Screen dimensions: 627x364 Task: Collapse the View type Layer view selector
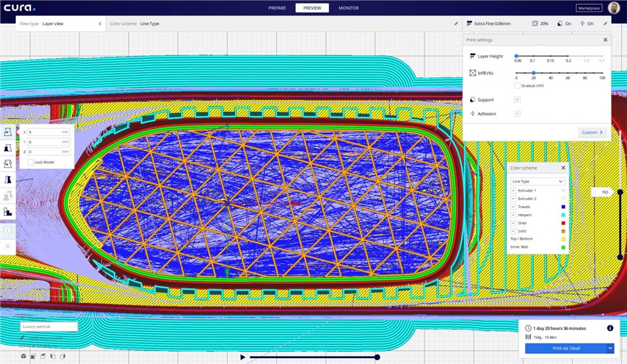click(x=100, y=24)
